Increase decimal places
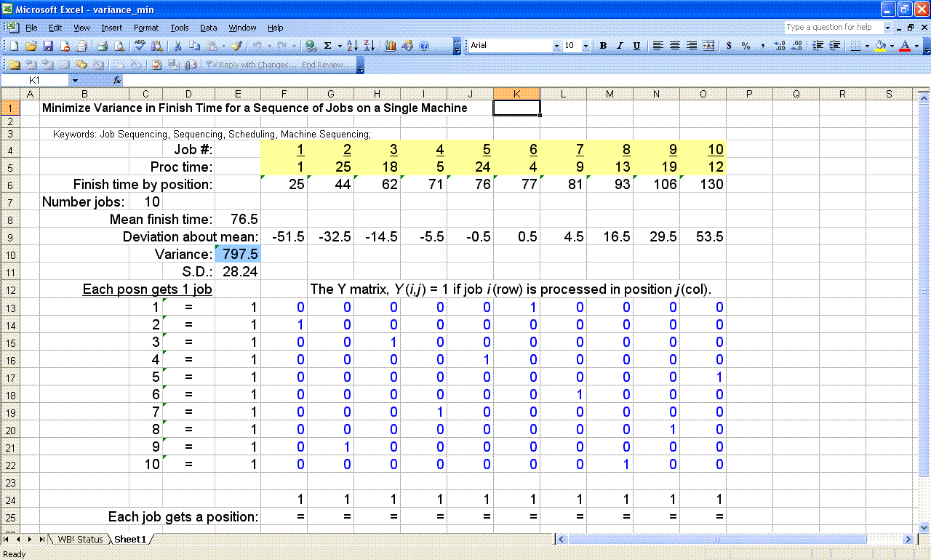Screen dimensions: 931x560 pyautogui.click(x=780, y=46)
